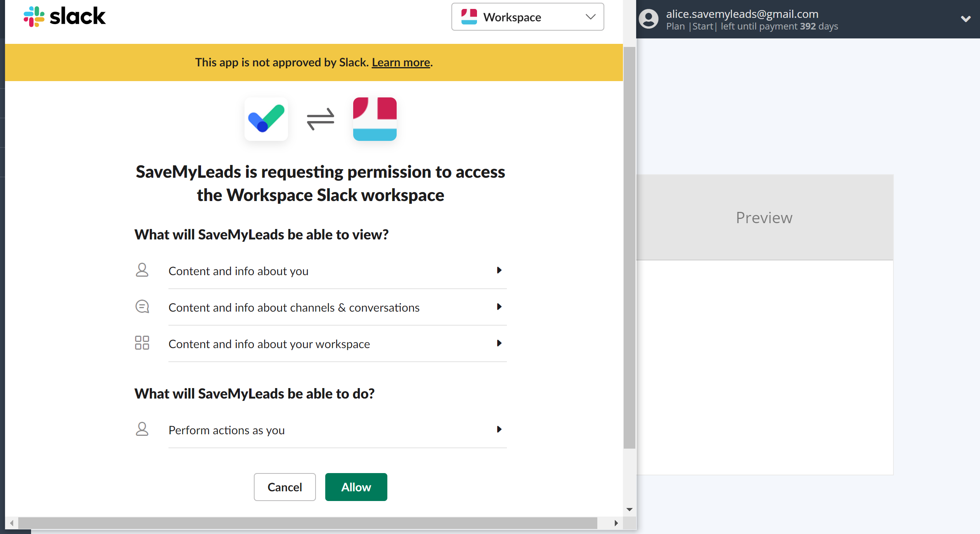Click 'What will SaveMyLeads be able to do?' heading
Image resolution: width=980 pixels, height=534 pixels.
pyautogui.click(x=255, y=394)
